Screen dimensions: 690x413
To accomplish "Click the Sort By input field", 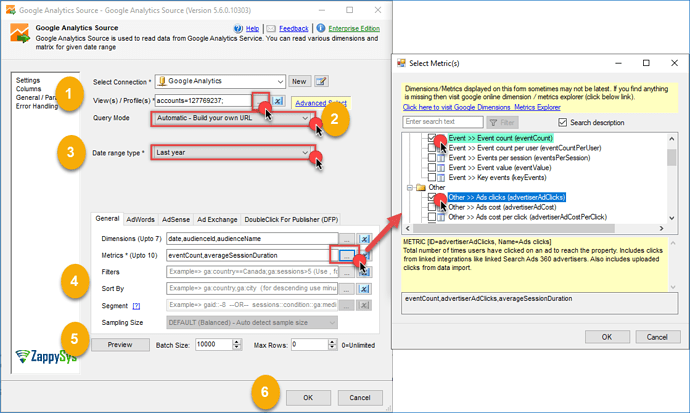I will click(252, 289).
